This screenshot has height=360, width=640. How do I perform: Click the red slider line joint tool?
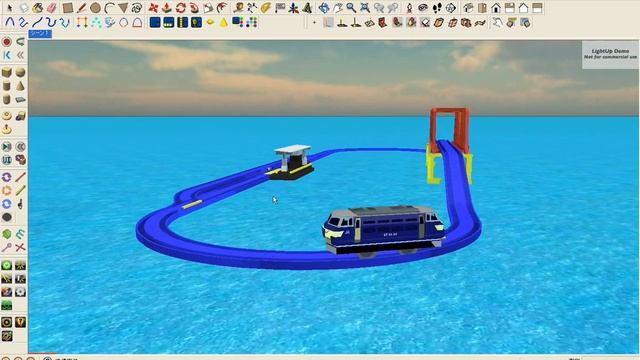20,177
